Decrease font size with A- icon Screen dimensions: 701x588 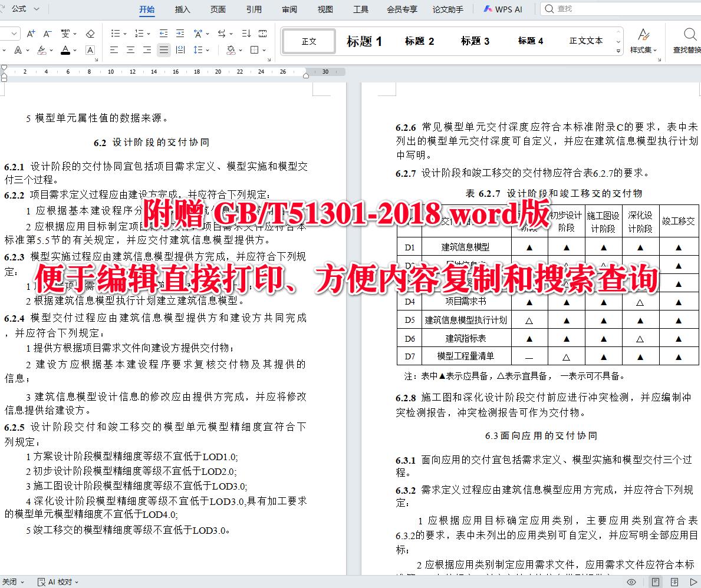click(47, 34)
